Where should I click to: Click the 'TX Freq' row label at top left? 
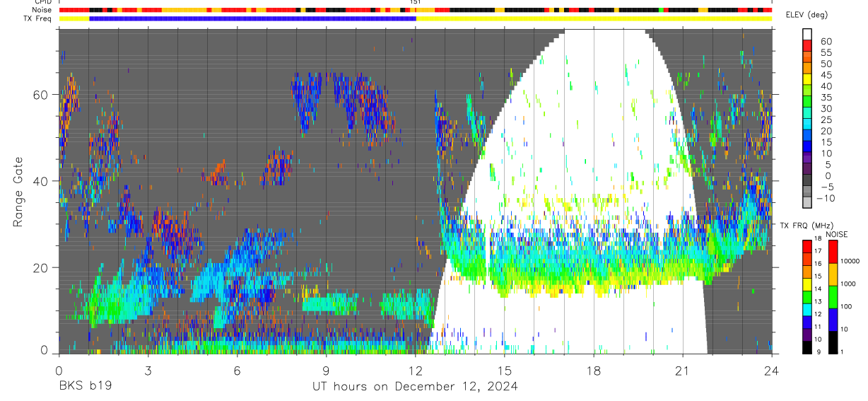pos(39,18)
